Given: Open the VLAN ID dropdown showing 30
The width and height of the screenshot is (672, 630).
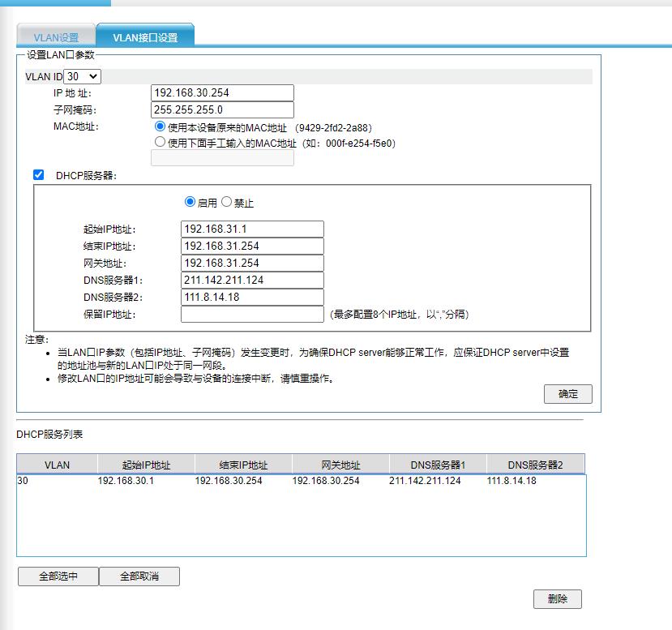Looking at the screenshot, I should click(83, 77).
